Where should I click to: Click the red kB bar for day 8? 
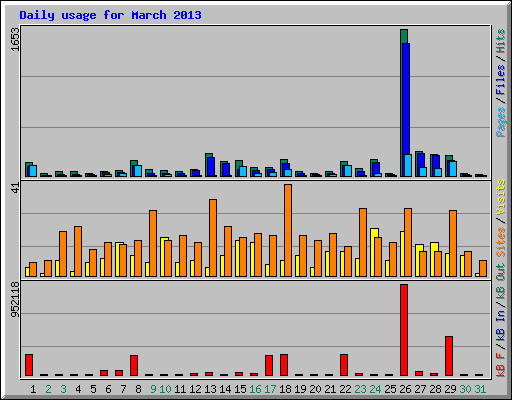pyautogui.click(x=134, y=366)
